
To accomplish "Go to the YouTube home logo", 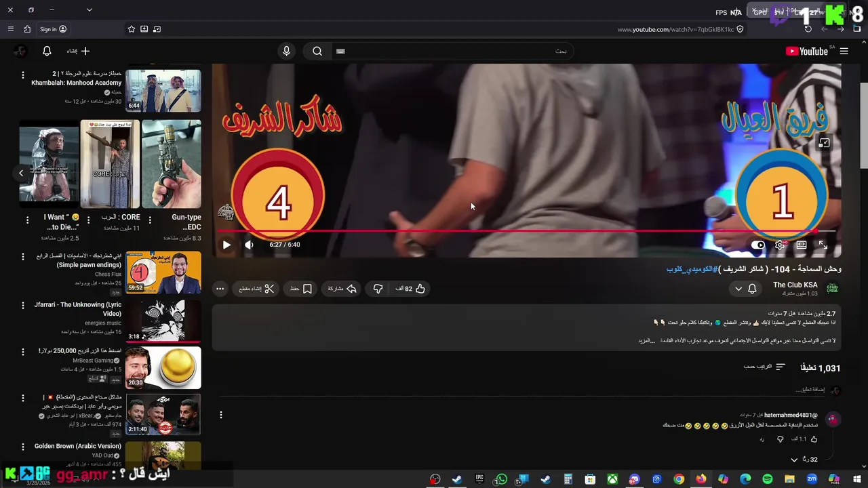I will pos(806,52).
